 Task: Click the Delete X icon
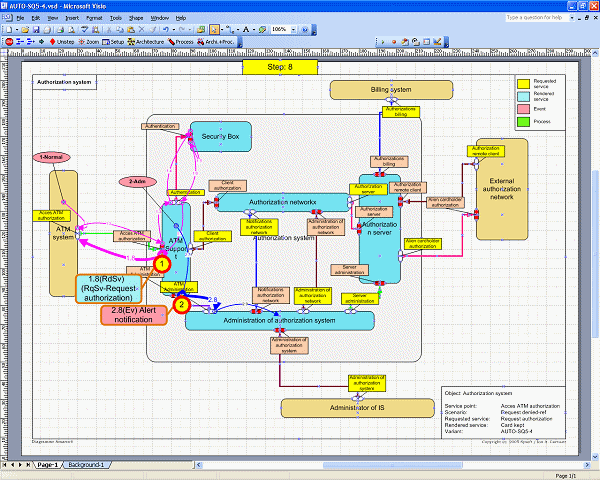pos(142,30)
